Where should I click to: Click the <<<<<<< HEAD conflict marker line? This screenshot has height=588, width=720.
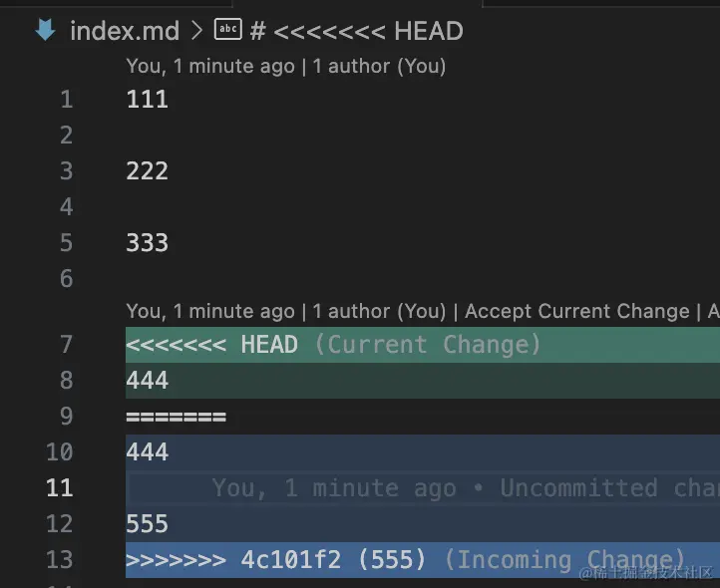click(423, 345)
